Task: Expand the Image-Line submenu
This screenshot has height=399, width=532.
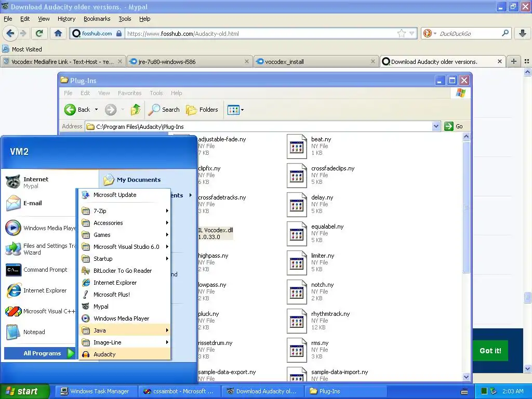Action: [x=125, y=342]
